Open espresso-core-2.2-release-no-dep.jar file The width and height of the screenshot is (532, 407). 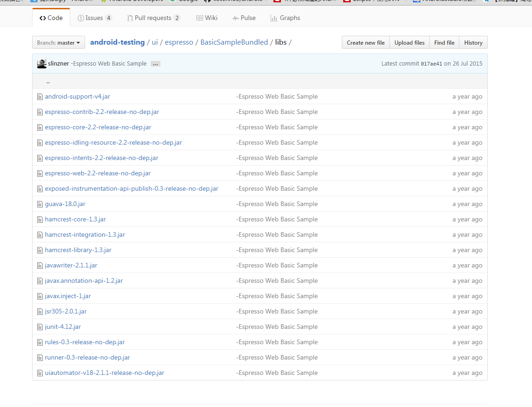98,127
